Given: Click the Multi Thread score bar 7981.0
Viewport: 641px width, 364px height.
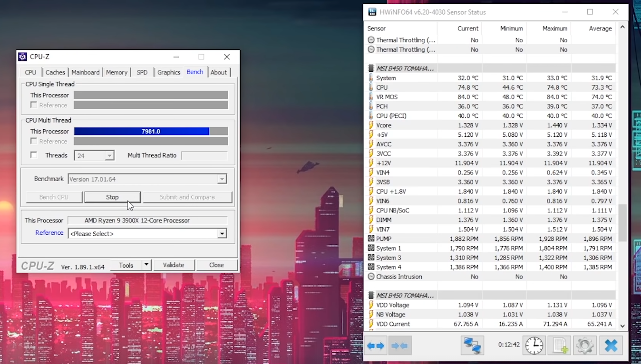Looking at the screenshot, I should click(x=151, y=131).
